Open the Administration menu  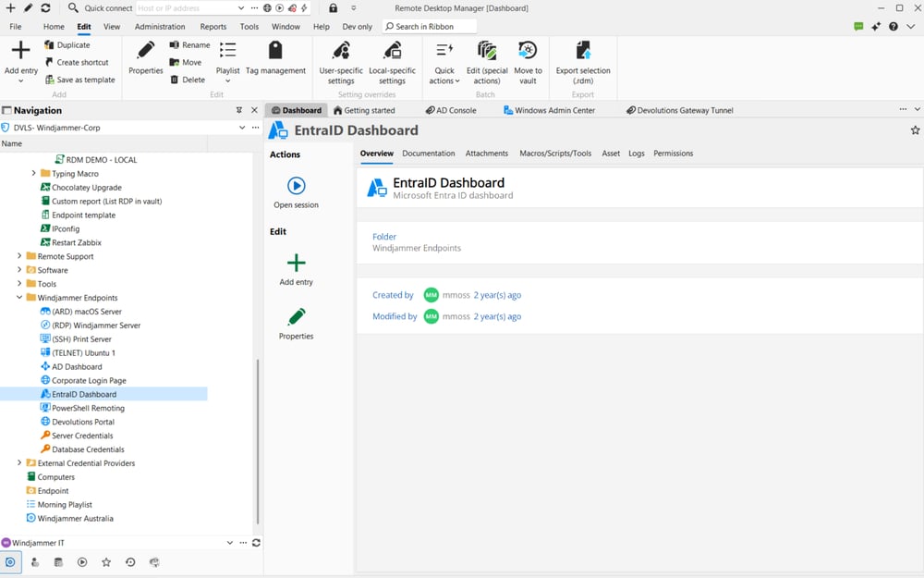pos(160,26)
